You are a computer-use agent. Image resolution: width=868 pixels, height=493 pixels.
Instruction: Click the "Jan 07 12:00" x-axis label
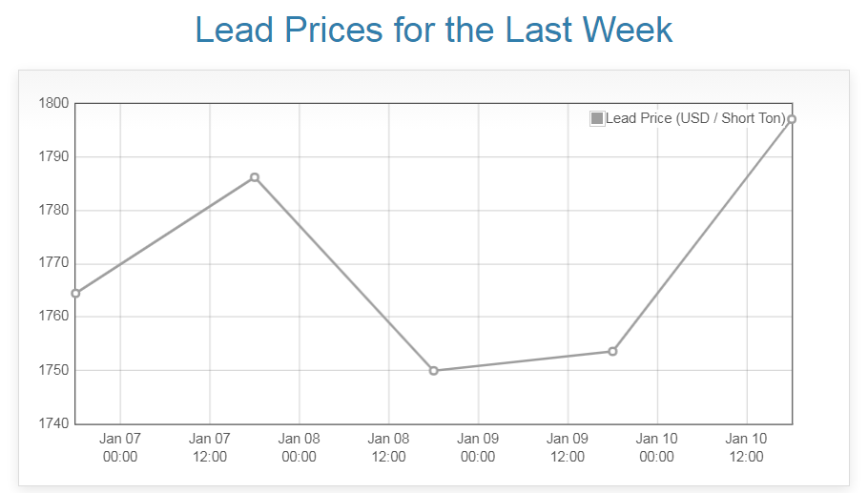[x=210, y=447]
